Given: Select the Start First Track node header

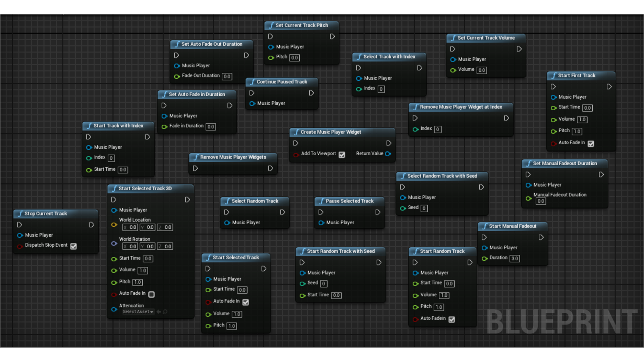Looking at the screenshot, I should pyautogui.click(x=577, y=75).
